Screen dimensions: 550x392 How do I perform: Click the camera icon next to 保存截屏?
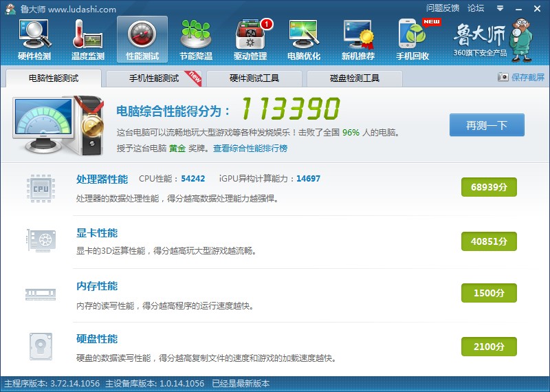pyautogui.click(x=503, y=77)
